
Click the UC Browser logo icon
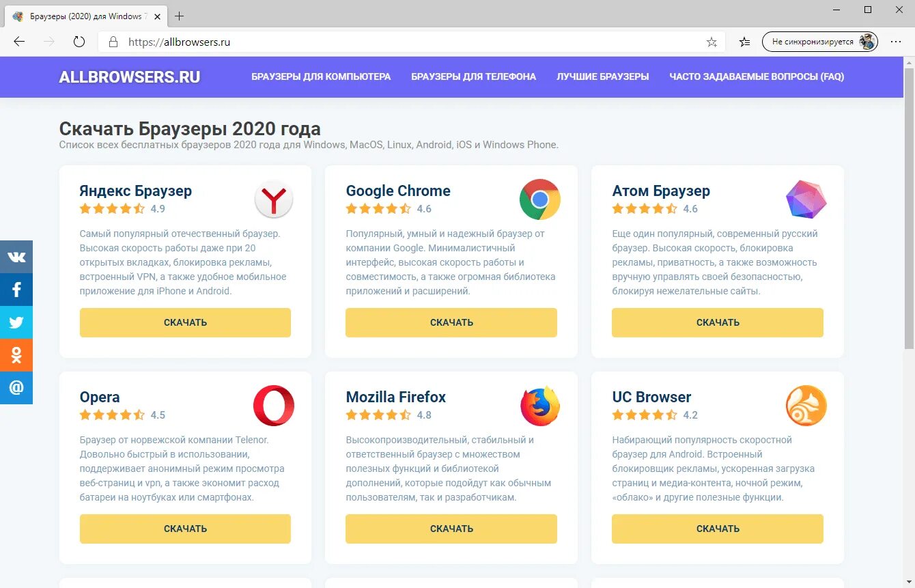coord(806,405)
